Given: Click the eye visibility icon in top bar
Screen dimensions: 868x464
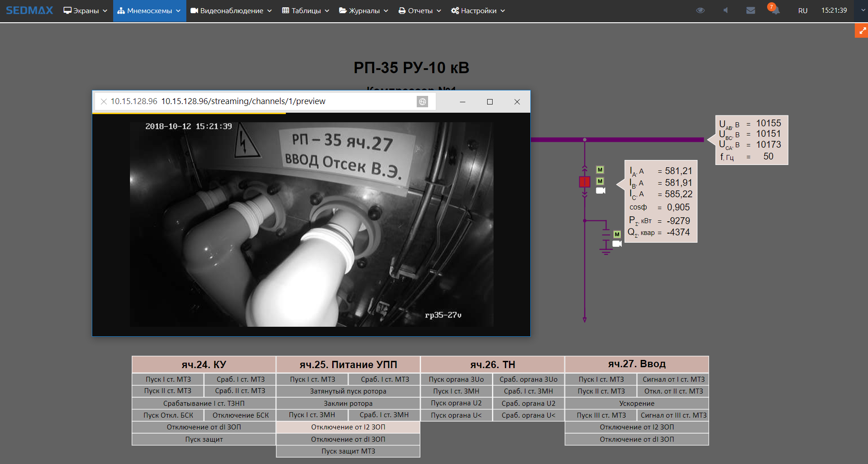Looking at the screenshot, I should click(700, 10).
